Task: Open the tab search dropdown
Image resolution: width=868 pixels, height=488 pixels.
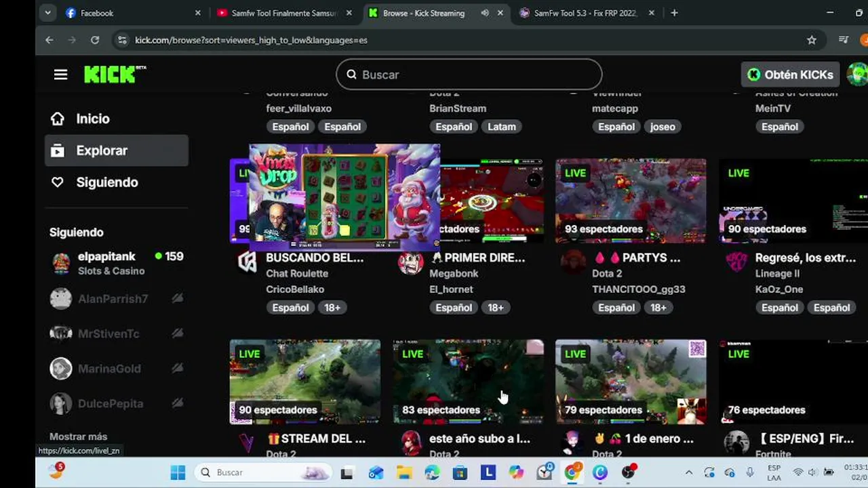Action: pyautogui.click(x=47, y=13)
